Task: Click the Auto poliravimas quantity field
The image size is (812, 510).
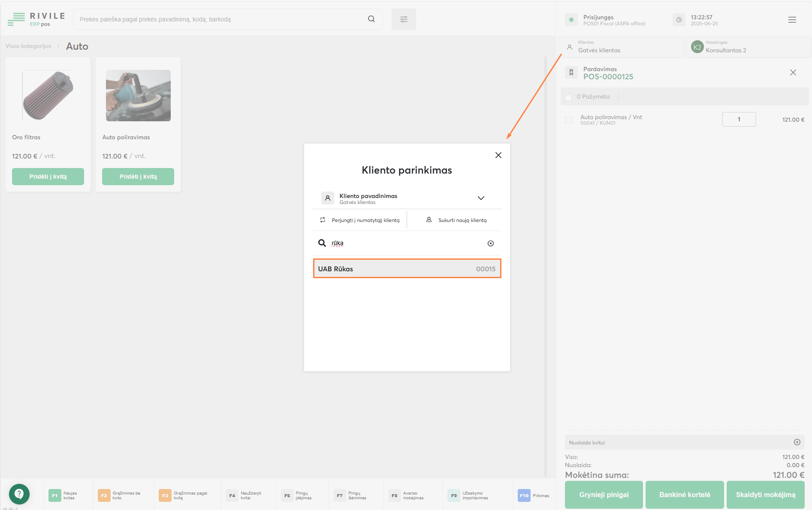Action: click(739, 120)
